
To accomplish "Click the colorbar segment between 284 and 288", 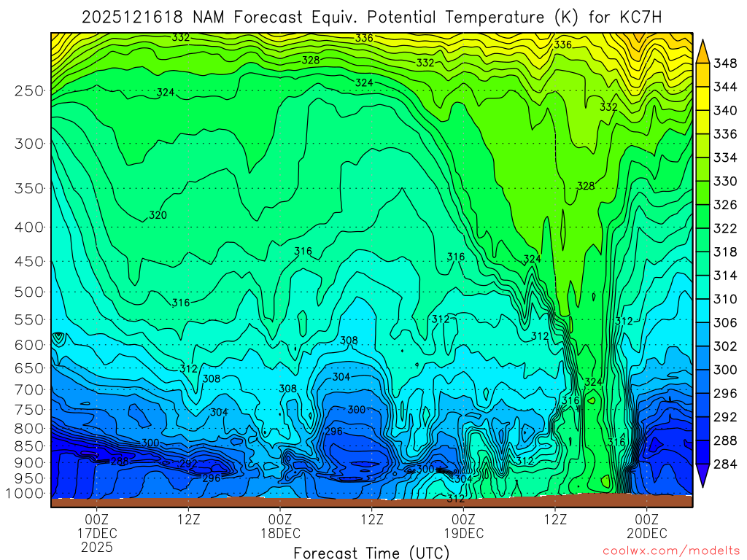I will pos(703,452).
